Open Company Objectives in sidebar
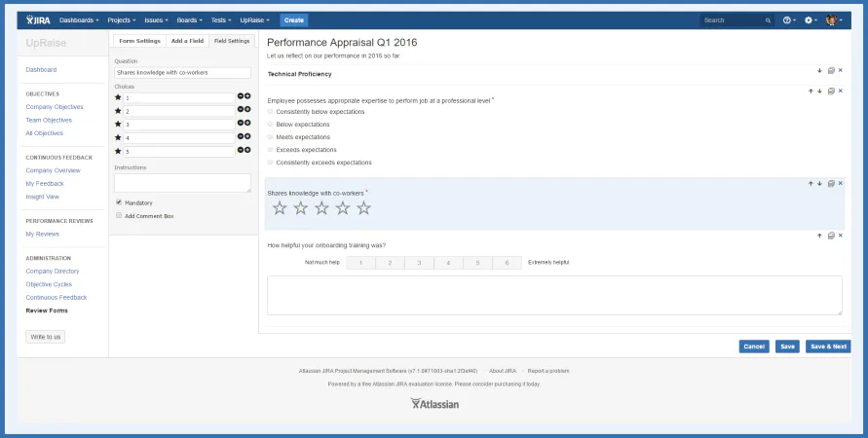868x438 pixels. [55, 107]
